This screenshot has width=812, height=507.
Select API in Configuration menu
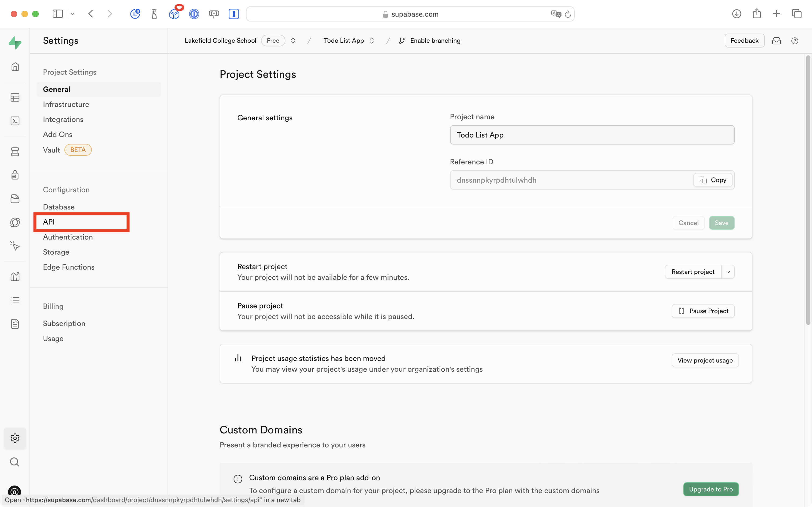click(x=49, y=222)
